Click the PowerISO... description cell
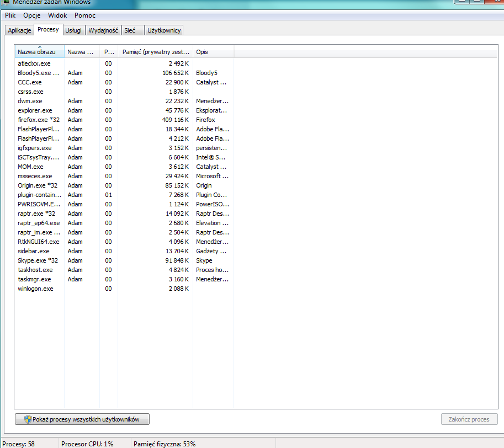 click(213, 204)
